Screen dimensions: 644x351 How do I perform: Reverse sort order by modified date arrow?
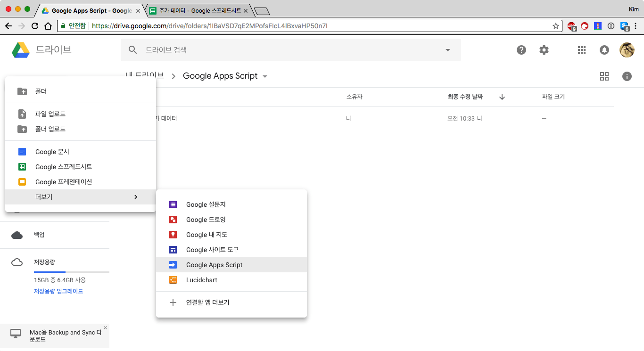(x=502, y=97)
